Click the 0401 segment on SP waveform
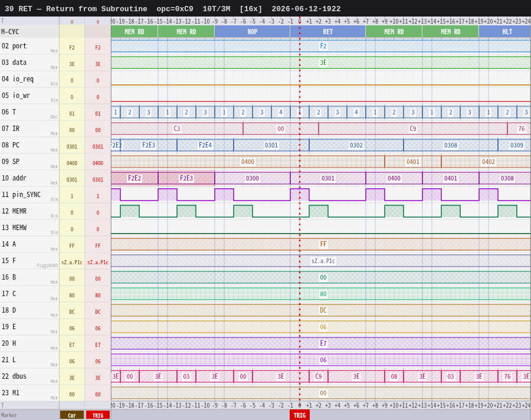Viewport: 531px width, 420px height. tap(413, 162)
